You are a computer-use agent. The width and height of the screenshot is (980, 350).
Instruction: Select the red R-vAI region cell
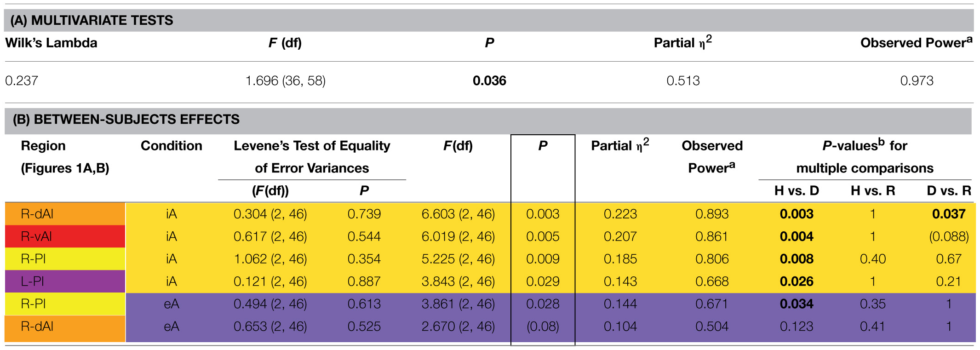(x=64, y=236)
